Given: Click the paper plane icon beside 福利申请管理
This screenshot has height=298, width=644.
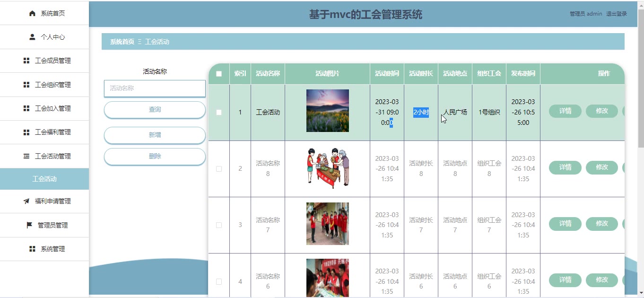Looking at the screenshot, I should point(26,201).
